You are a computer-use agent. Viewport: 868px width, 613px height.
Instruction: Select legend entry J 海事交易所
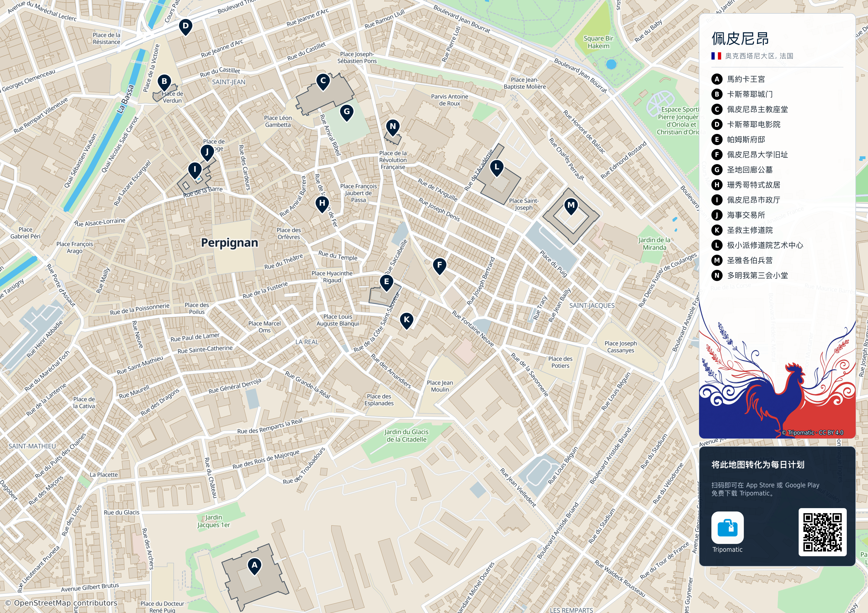(x=738, y=215)
